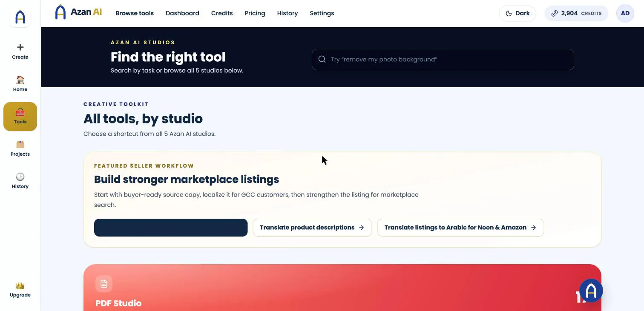Screen dimensions: 644x311
Task: Click the Azan AI logo in the top bar
Action: pyautogui.click(x=79, y=12)
